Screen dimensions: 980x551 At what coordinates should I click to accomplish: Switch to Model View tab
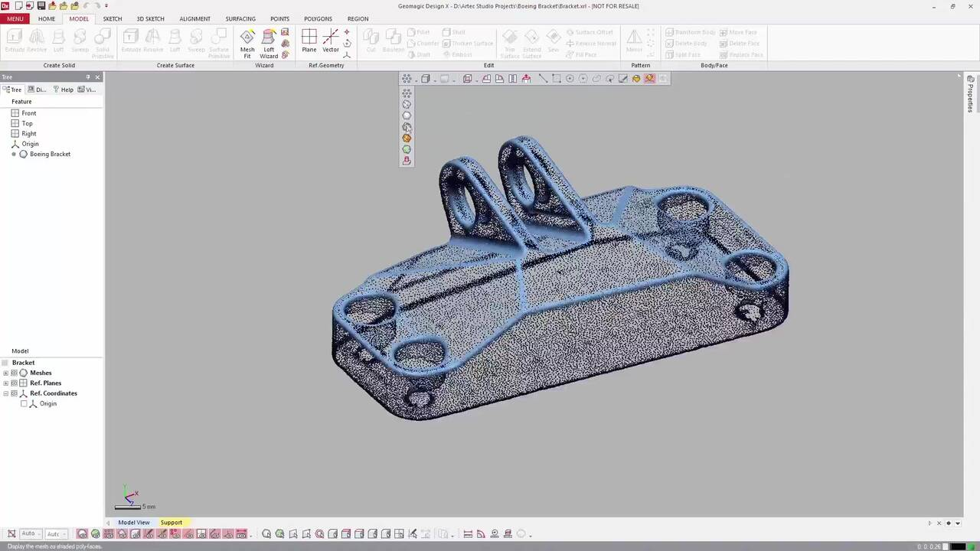(x=134, y=523)
